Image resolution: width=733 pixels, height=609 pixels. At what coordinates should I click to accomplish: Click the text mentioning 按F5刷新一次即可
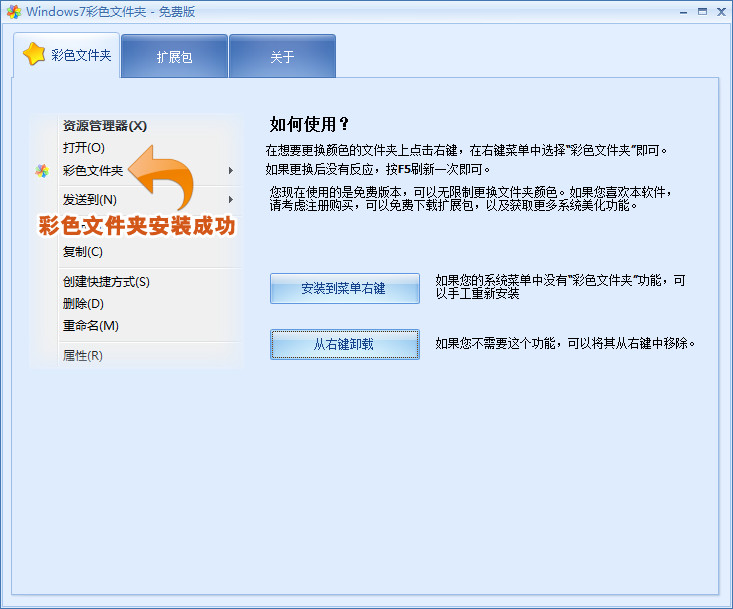pos(378,169)
